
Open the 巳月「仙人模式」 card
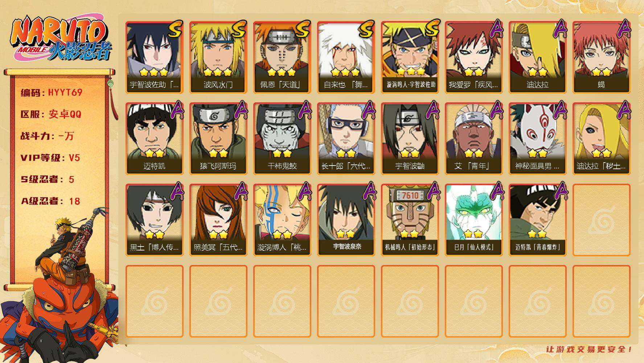[473, 220]
